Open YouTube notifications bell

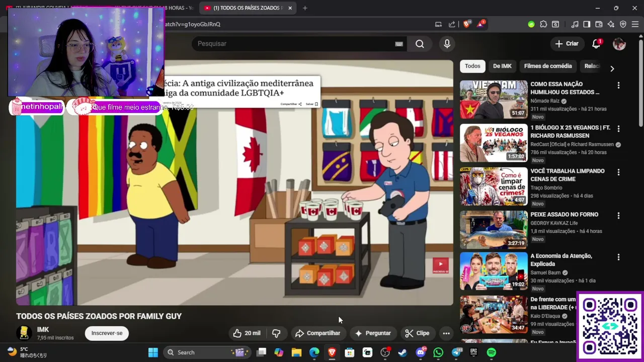pyautogui.click(x=596, y=44)
